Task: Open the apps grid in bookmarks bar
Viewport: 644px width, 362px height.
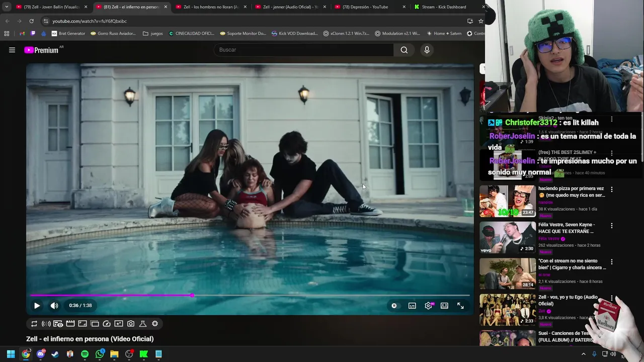Action: point(7,34)
